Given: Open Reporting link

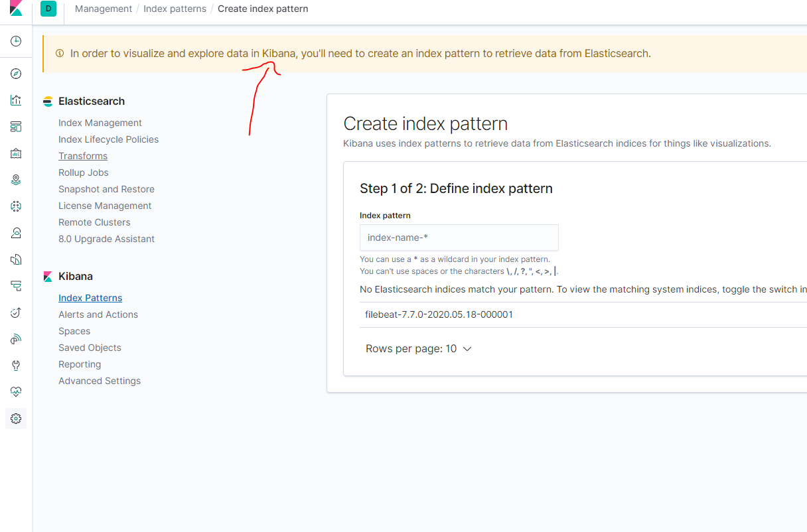Looking at the screenshot, I should tap(80, 364).
